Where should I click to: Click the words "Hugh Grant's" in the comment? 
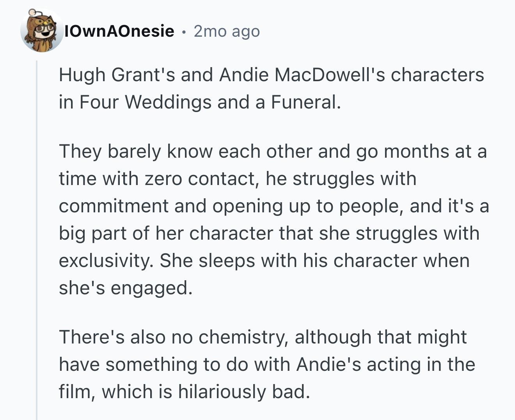click(x=117, y=75)
